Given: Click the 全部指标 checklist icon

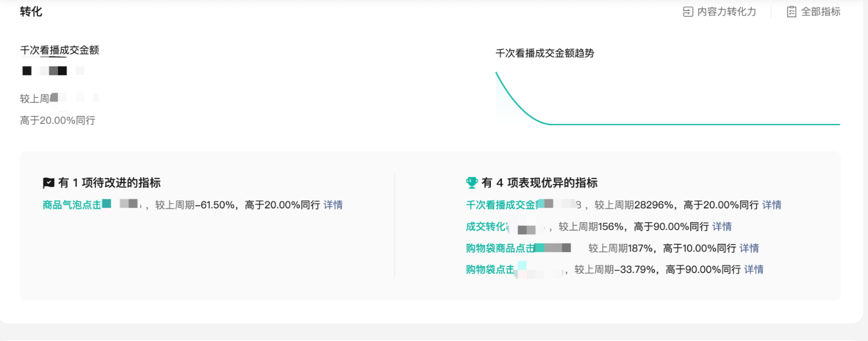Looking at the screenshot, I should (x=791, y=12).
